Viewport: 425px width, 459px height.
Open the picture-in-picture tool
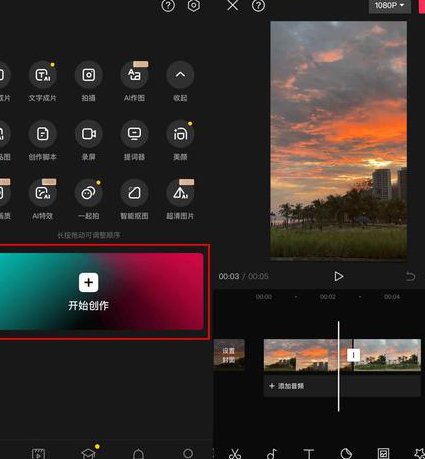[x=383, y=454]
